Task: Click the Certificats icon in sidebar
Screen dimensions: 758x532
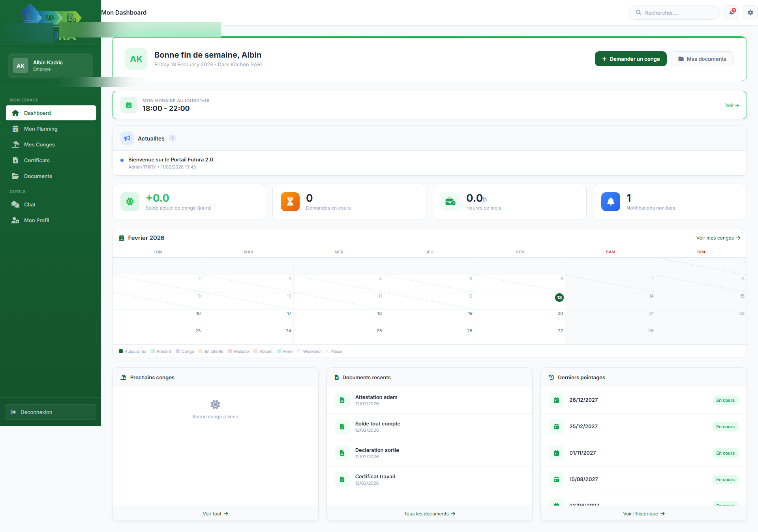Action: pos(15,160)
